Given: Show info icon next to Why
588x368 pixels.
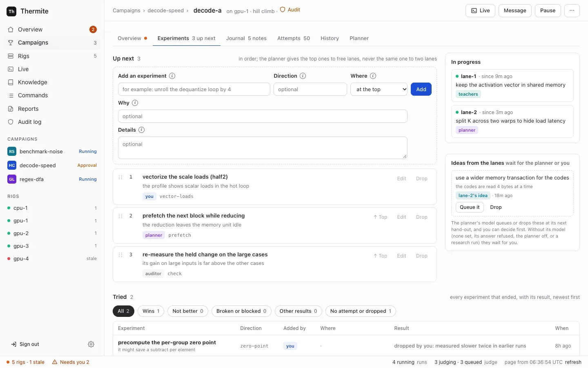Looking at the screenshot, I should click(x=135, y=103).
